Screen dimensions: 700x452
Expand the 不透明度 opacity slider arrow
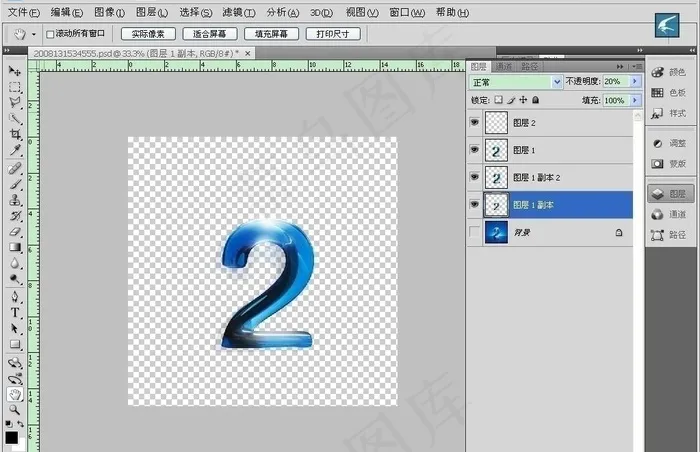point(634,82)
